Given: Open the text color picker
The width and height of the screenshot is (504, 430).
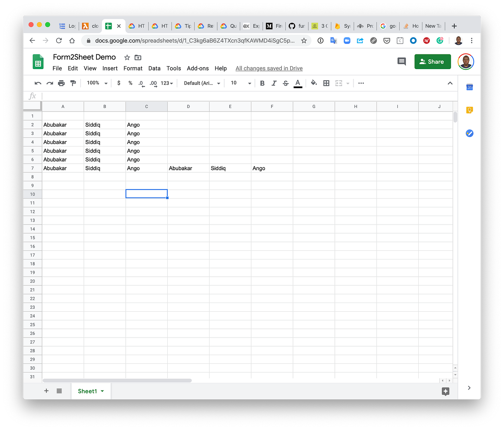Looking at the screenshot, I should [x=298, y=83].
